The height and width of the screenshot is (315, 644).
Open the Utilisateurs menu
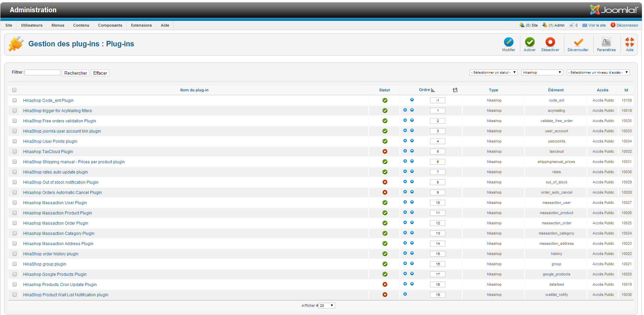pyautogui.click(x=32, y=25)
